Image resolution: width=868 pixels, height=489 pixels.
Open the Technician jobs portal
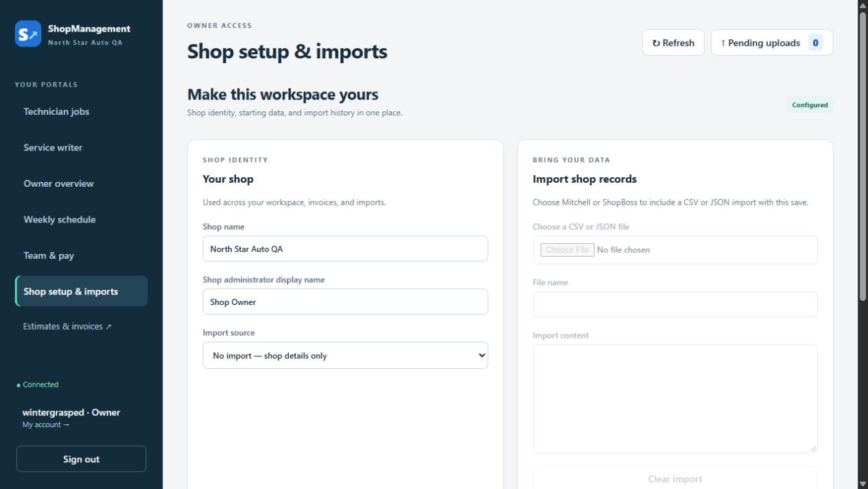(81, 112)
